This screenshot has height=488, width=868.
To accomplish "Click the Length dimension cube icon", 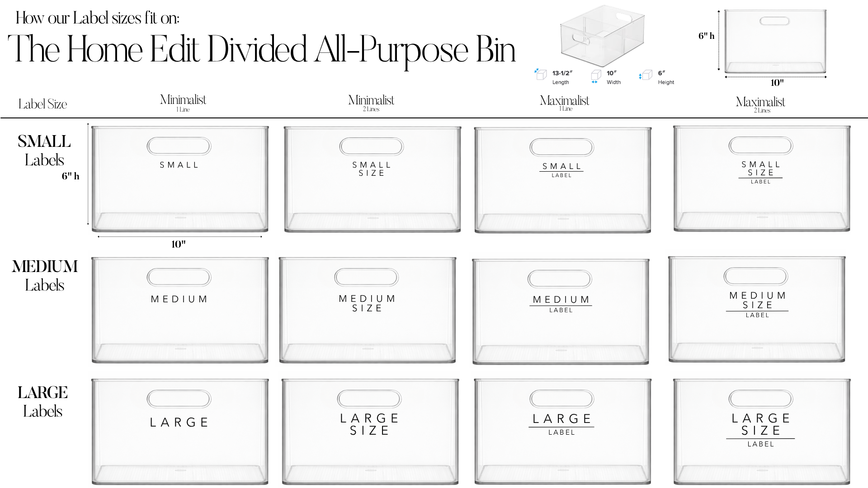I will coord(541,74).
